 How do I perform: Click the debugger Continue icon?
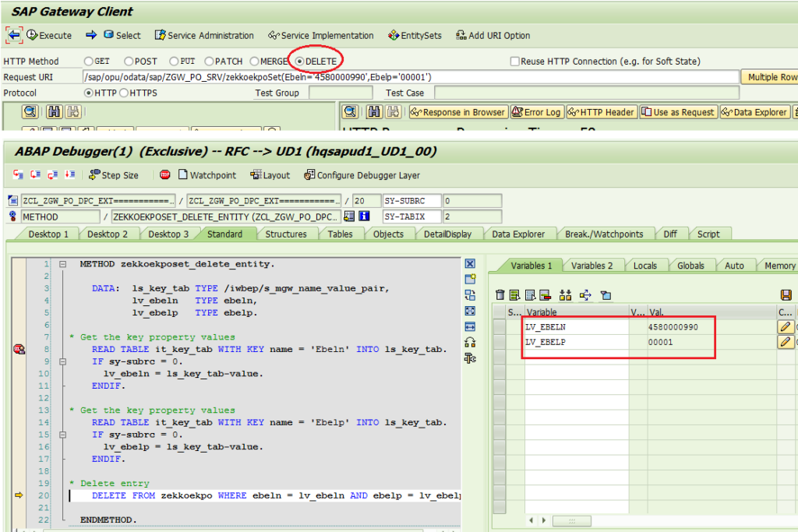pyautogui.click(x=69, y=174)
